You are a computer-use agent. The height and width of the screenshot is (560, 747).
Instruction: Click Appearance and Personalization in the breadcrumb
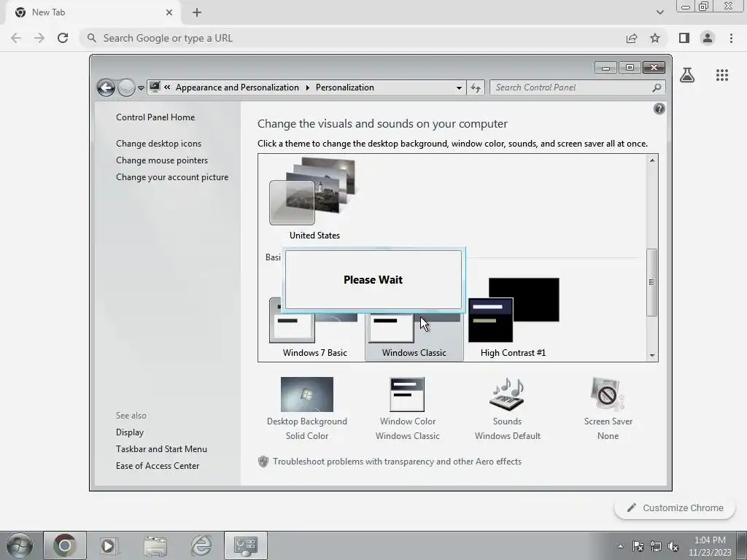pos(237,87)
